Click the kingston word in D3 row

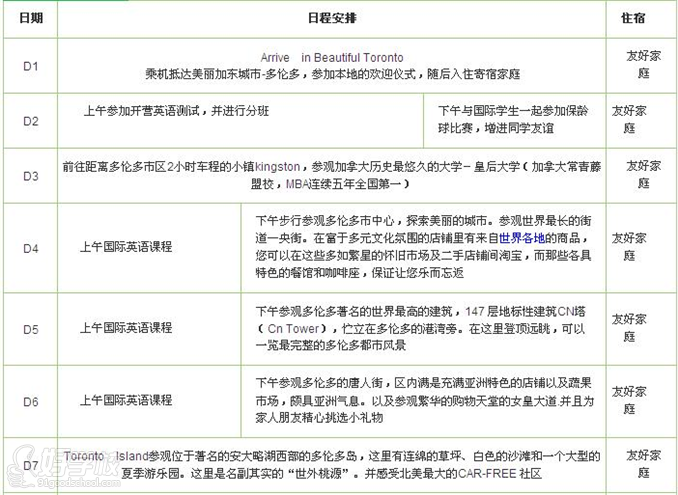[278, 166]
